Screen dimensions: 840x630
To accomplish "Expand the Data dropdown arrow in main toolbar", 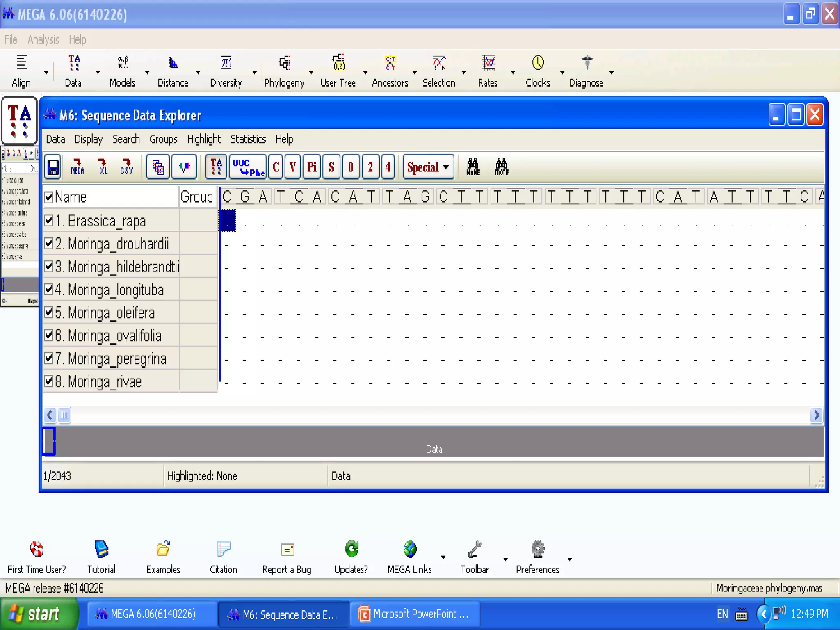I will coord(98,73).
